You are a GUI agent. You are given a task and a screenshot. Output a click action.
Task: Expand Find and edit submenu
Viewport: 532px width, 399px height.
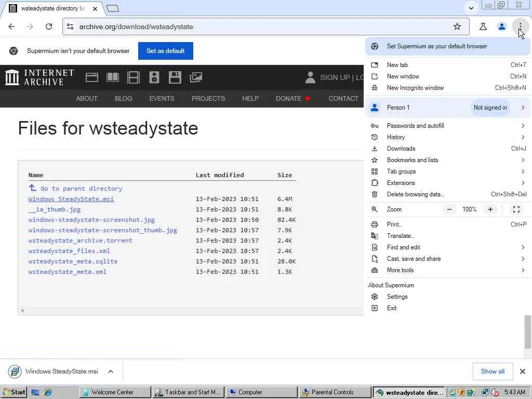click(448, 247)
